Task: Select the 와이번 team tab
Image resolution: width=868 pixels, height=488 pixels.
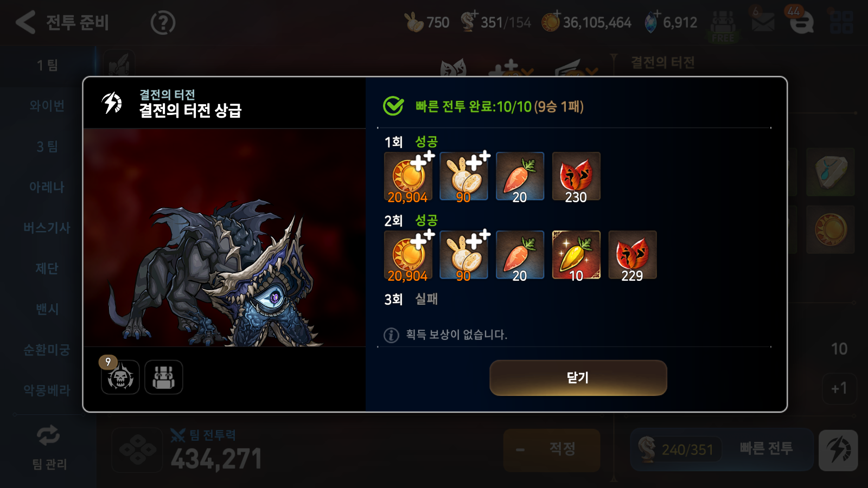Action: (x=48, y=106)
